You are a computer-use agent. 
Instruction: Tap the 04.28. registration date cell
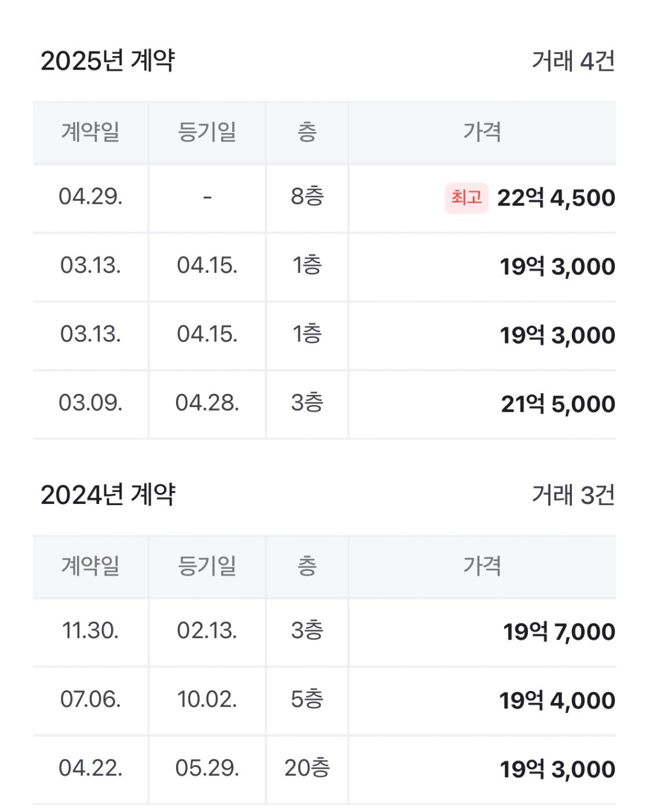[207, 403]
